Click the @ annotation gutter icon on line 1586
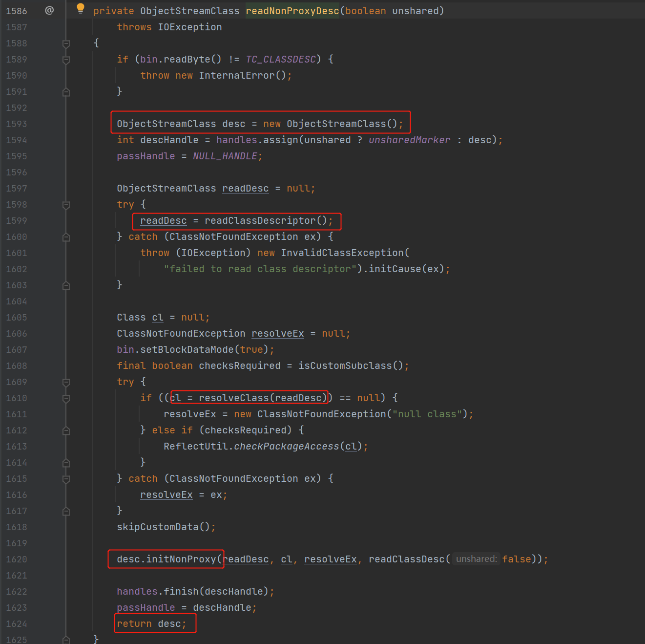This screenshot has width=645, height=644. 49,10
